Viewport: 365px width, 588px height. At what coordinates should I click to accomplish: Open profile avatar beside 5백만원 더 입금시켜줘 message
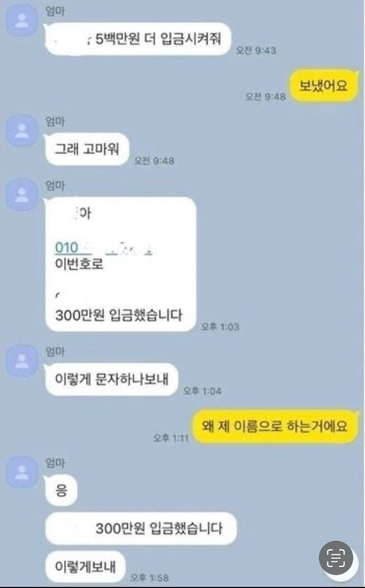(22, 21)
